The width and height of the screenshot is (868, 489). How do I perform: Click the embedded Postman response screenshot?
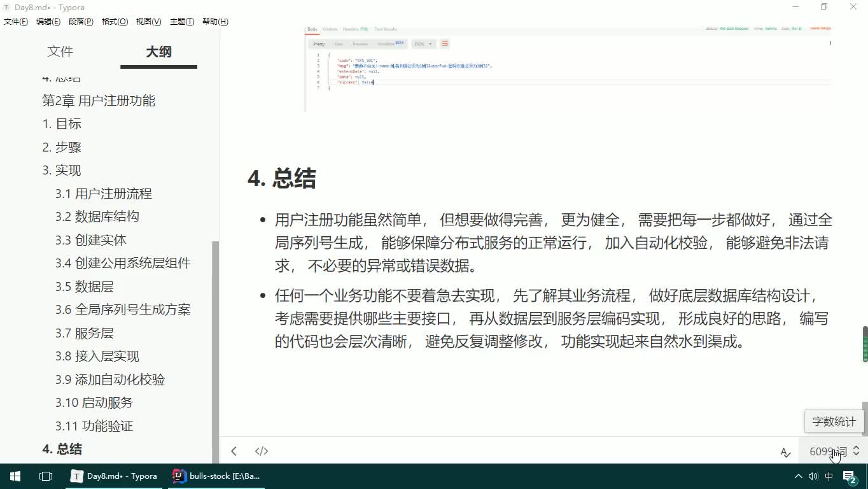click(568, 69)
